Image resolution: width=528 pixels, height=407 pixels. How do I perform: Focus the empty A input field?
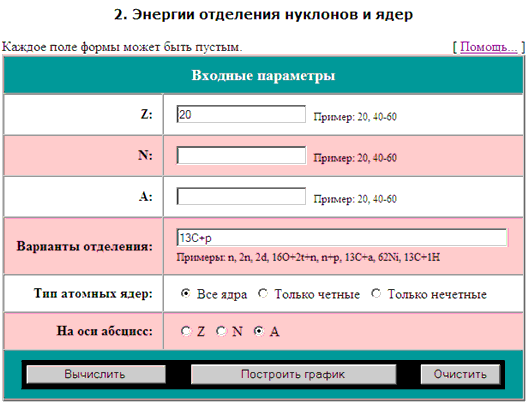241,196
